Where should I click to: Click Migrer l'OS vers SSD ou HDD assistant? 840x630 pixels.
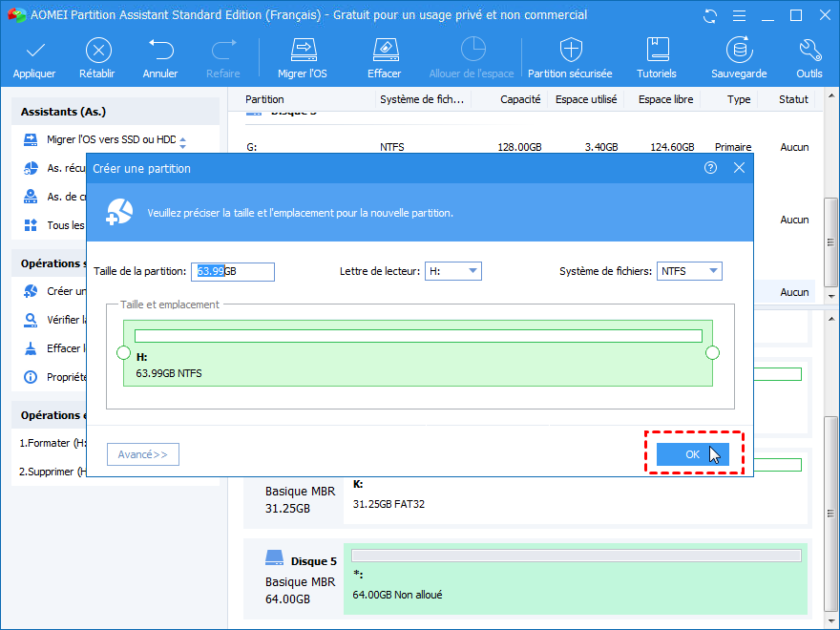pyautogui.click(x=111, y=139)
